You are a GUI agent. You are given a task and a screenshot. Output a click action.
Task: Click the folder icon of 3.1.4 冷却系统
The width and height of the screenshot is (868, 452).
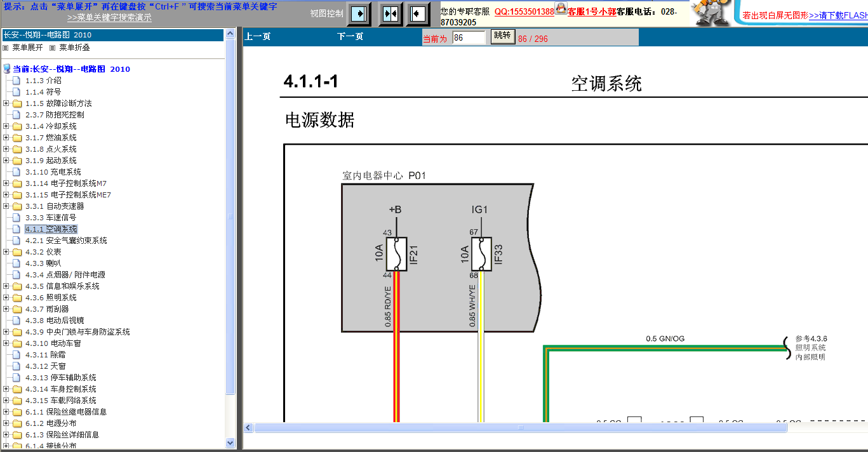click(17, 126)
